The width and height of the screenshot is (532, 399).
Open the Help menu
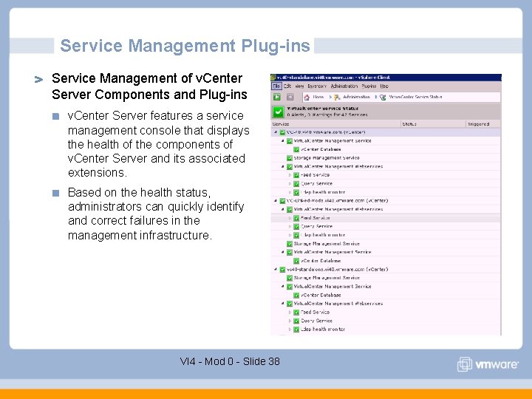(x=384, y=86)
